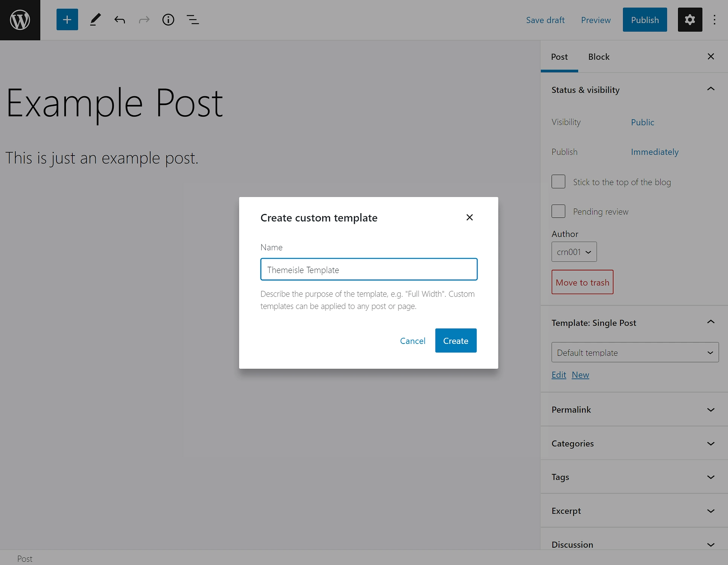728x565 pixels.
Task: Click the New template link
Action: [580, 374]
